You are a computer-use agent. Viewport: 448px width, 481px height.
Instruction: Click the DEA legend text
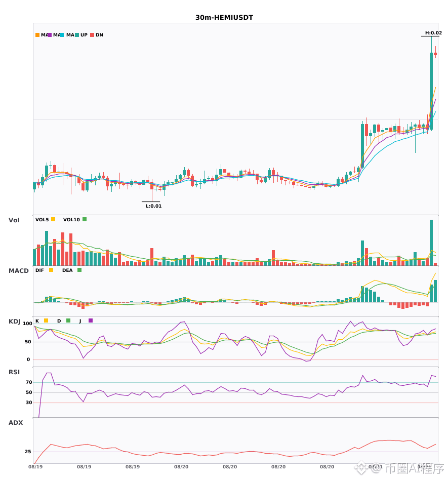click(x=67, y=270)
